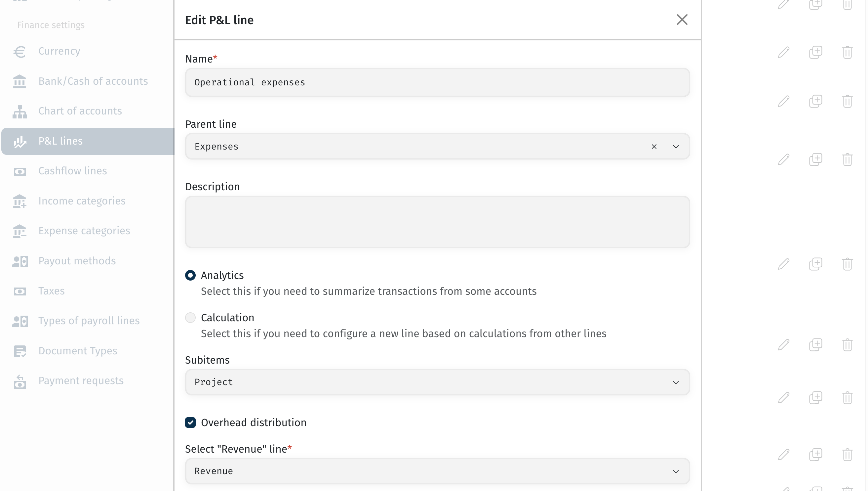Click into the Description text area
The height and width of the screenshot is (491, 868).
coord(437,222)
